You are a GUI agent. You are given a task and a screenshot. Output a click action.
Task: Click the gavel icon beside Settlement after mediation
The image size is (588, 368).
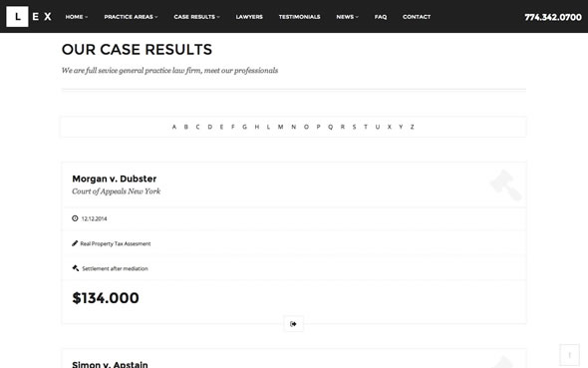tap(76, 268)
